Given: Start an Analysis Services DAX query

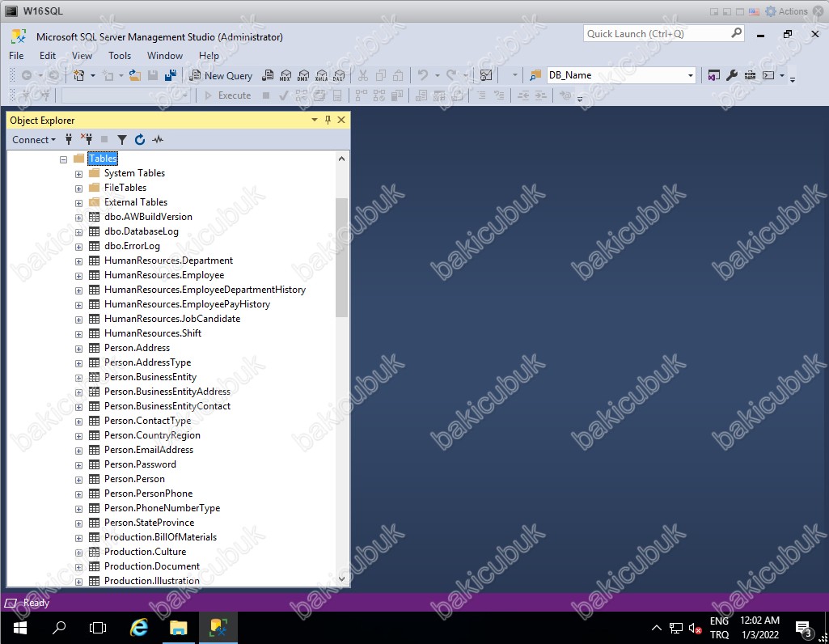Looking at the screenshot, I should (339, 75).
